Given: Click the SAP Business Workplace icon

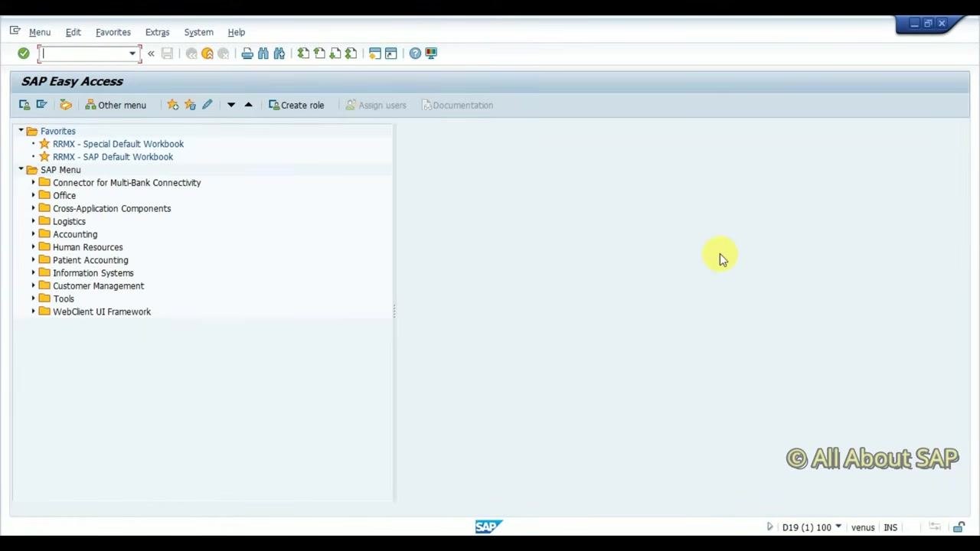Looking at the screenshot, I should point(66,105).
